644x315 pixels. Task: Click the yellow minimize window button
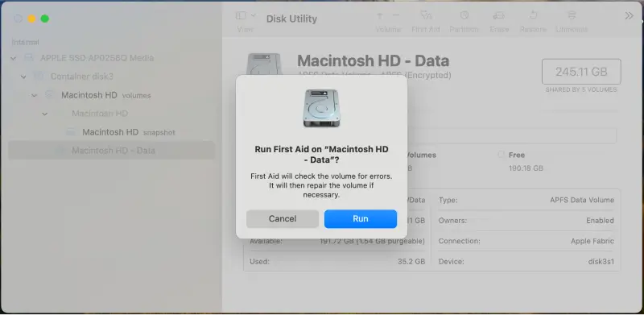pos(31,19)
